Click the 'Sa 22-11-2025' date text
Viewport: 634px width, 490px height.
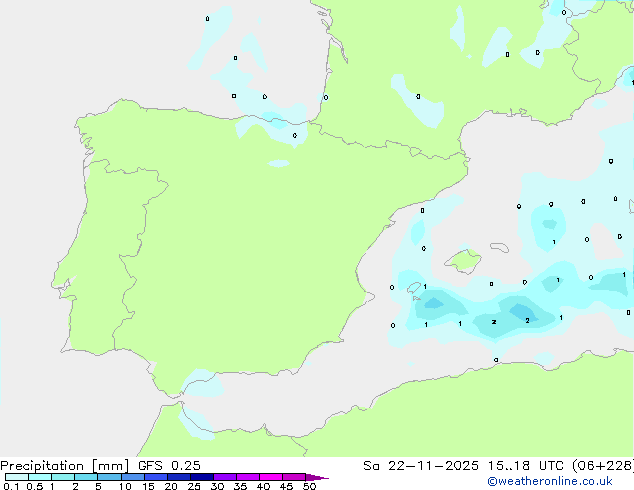[421, 466]
